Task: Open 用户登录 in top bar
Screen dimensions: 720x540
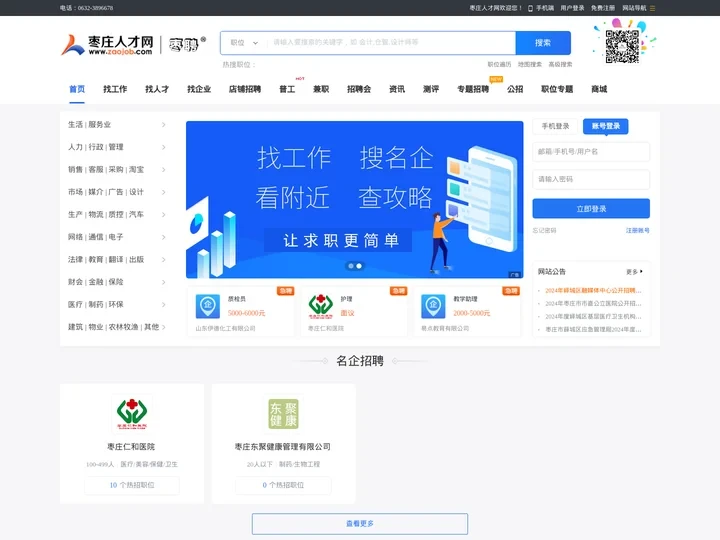Action: click(x=572, y=8)
